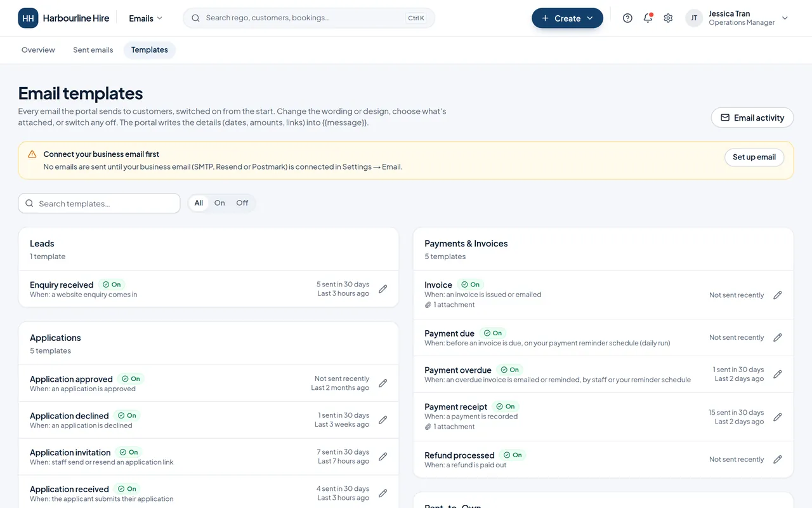Click the Set up email button
Viewport: 812px width, 508px height.
point(754,157)
